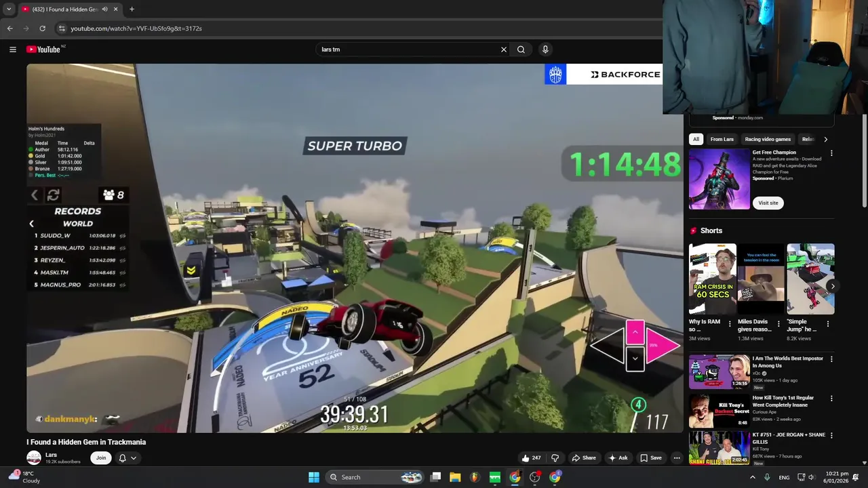The width and height of the screenshot is (868, 488).
Task: Open options for 'Get Free Champion' ad
Action: (831, 153)
